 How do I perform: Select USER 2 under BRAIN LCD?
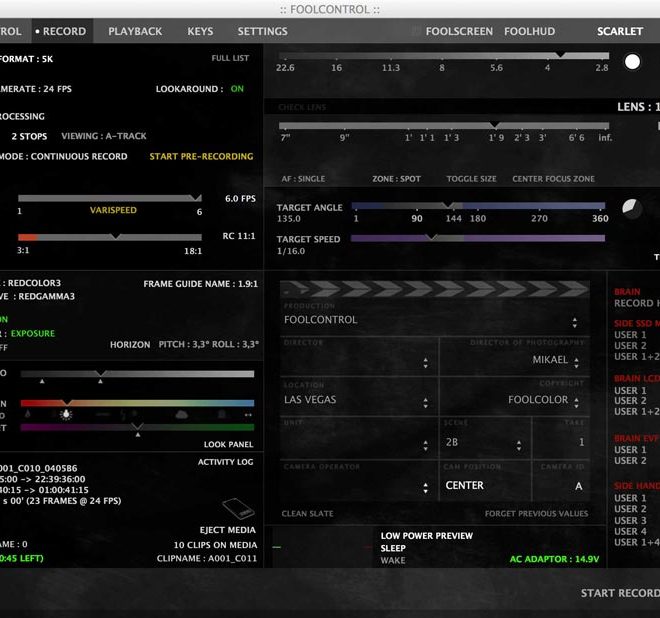tap(630, 401)
